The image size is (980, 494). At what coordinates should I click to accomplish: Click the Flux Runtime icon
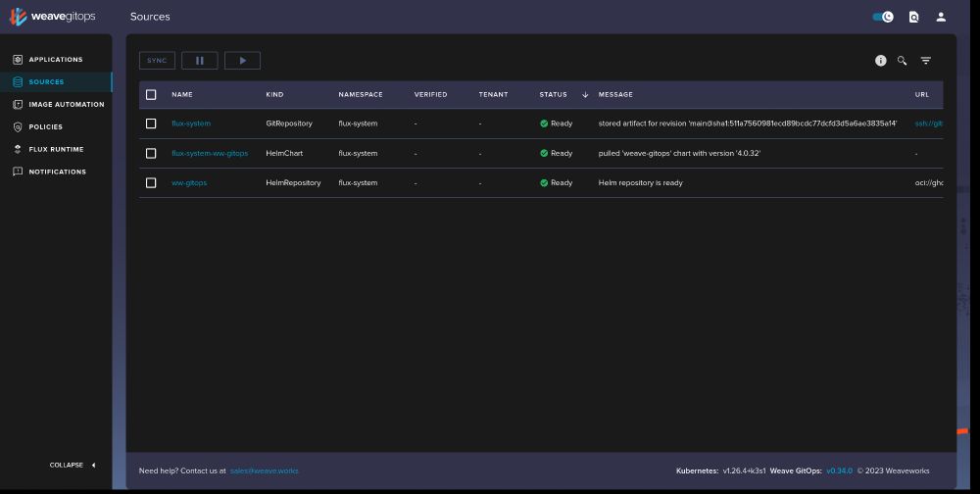point(18,149)
